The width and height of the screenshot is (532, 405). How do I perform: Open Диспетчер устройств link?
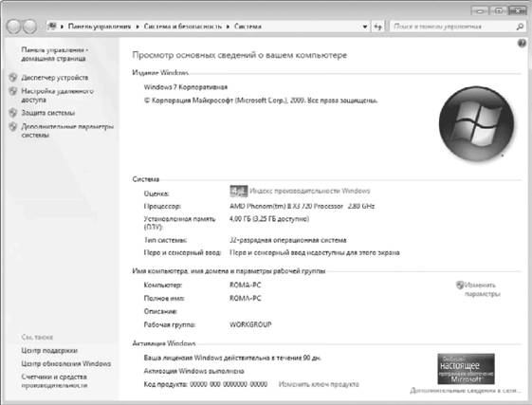pyautogui.click(x=55, y=78)
